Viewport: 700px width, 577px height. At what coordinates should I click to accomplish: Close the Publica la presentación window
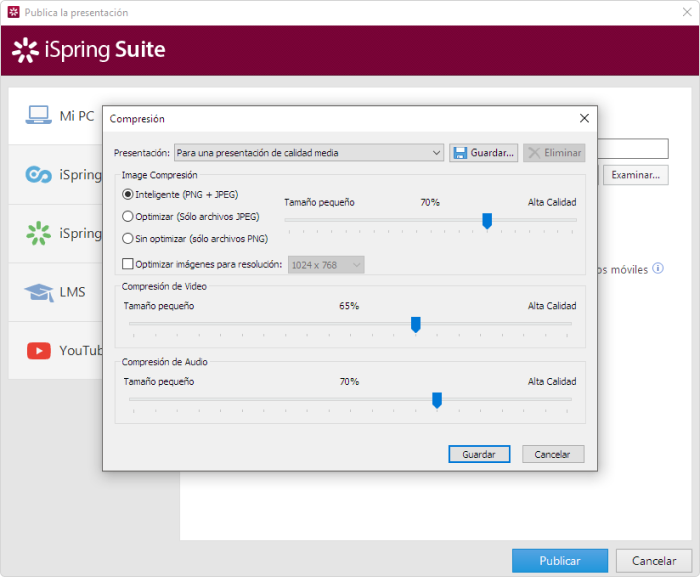(x=687, y=12)
